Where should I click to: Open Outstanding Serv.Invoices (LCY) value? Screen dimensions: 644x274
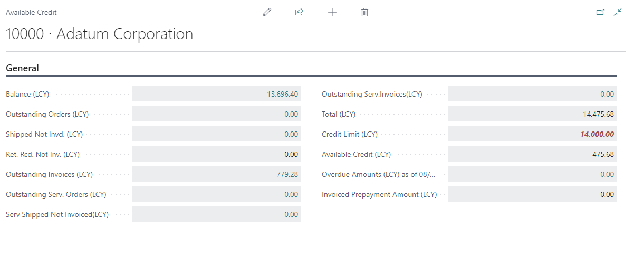pos(607,94)
